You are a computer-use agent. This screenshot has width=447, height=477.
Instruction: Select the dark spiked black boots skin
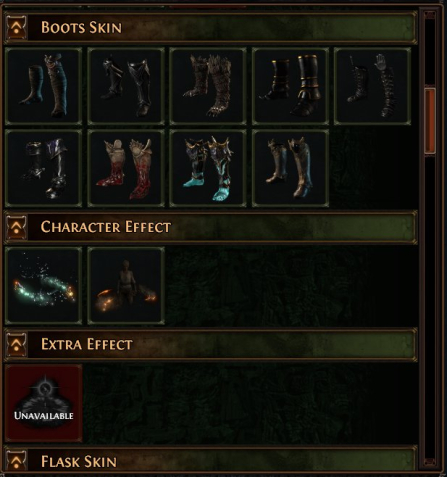coord(126,86)
